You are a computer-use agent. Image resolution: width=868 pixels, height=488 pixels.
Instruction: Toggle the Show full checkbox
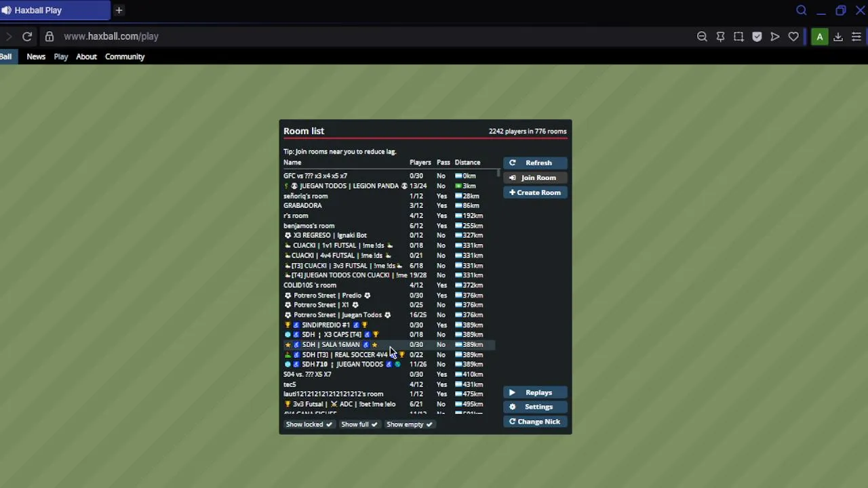(x=359, y=424)
